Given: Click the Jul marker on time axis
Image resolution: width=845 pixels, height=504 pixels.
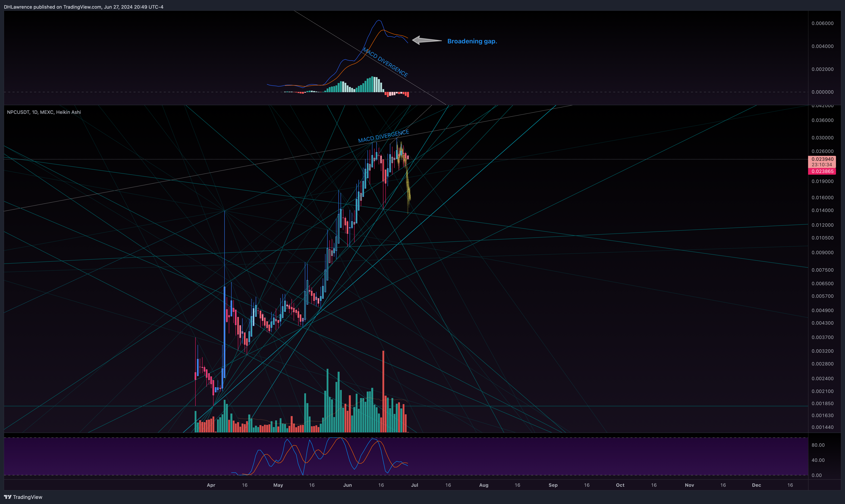Looking at the screenshot, I should coord(414,485).
